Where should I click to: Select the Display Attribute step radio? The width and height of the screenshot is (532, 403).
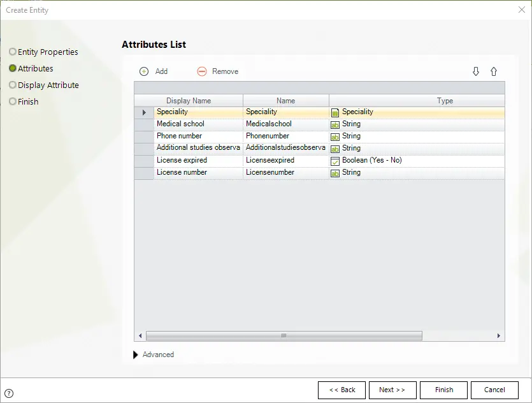coord(13,85)
